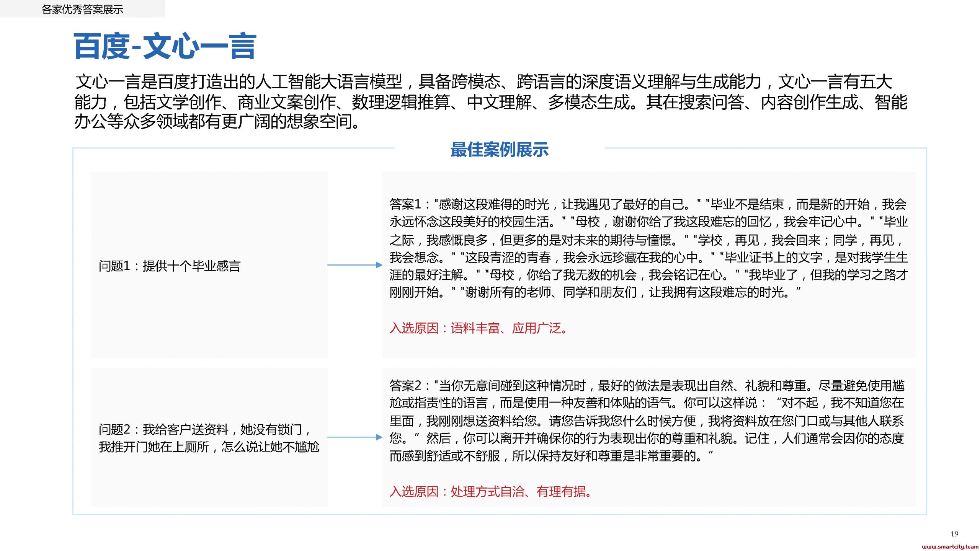Select the 问题2 question about 我给客户送资料
The image size is (980, 551).
[209, 438]
